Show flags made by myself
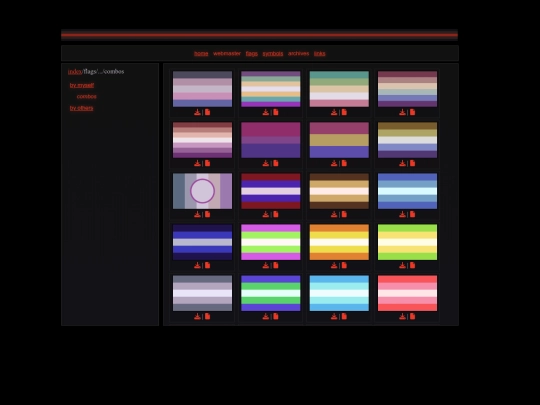 [x=82, y=85]
